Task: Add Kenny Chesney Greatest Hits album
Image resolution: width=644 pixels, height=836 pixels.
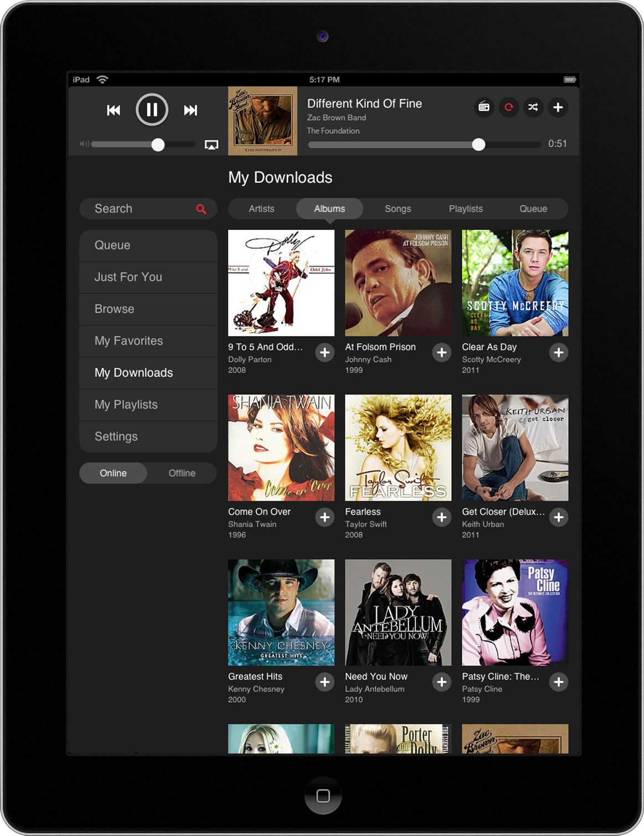Action: click(x=325, y=682)
